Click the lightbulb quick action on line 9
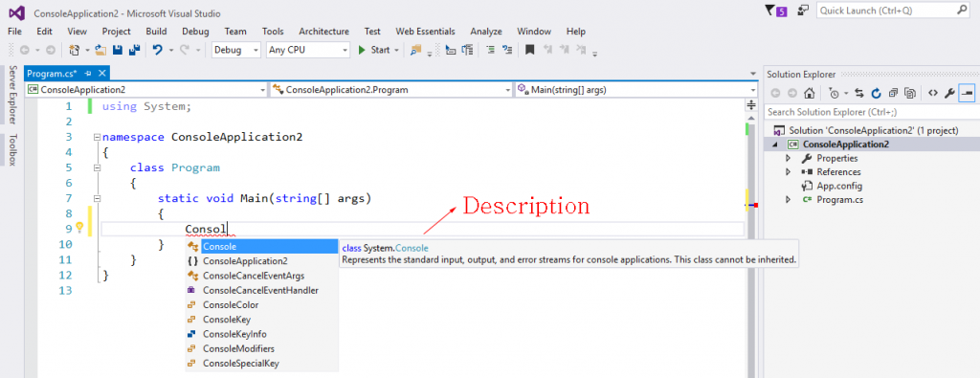This screenshot has height=378, width=980. tap(79, 228)
